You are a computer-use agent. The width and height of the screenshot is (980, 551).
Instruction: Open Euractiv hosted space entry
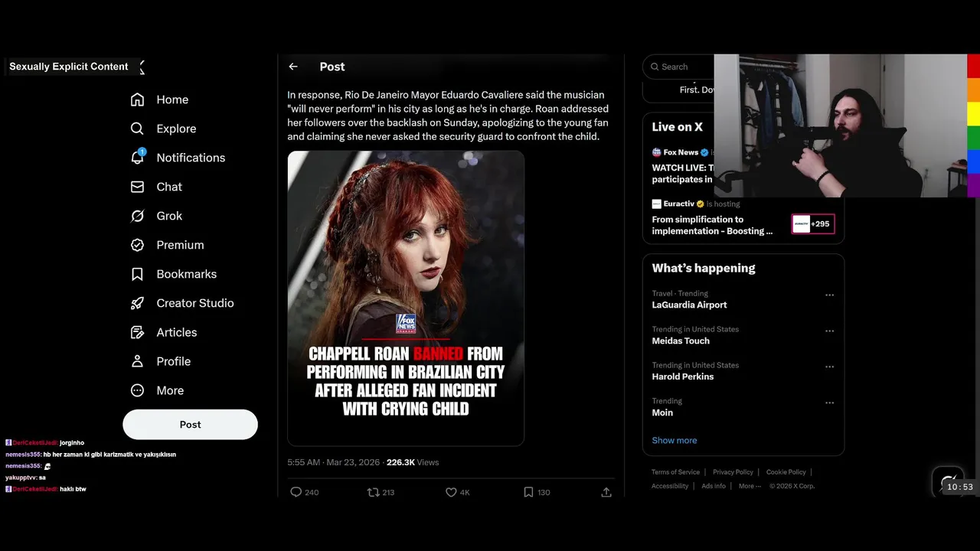[743, 217]
